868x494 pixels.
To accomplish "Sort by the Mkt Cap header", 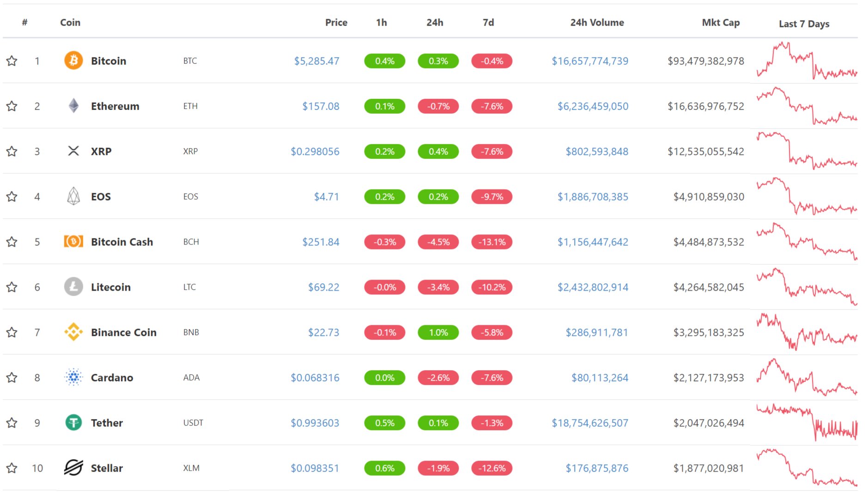I will pos(721,22).
